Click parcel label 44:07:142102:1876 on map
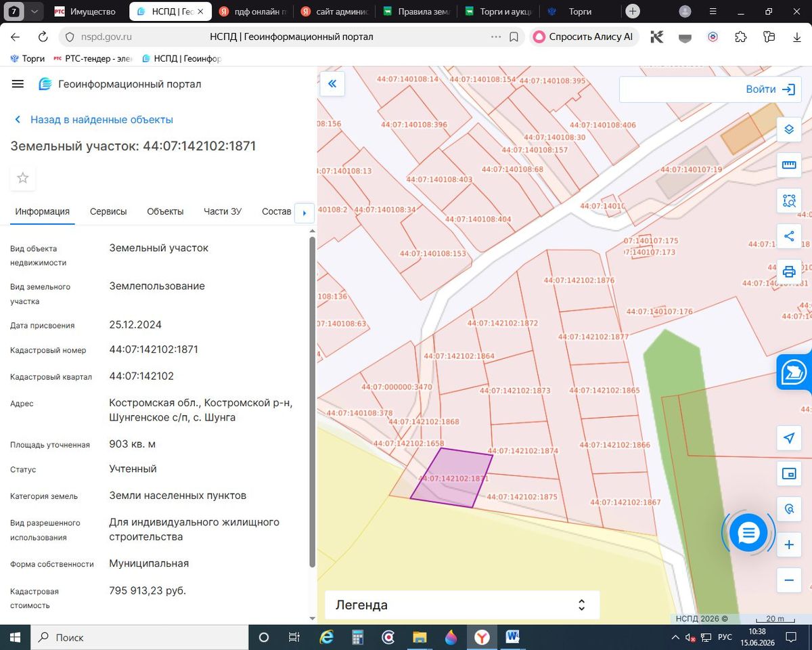This screenshot has height=650, width=812. (579, 280)
